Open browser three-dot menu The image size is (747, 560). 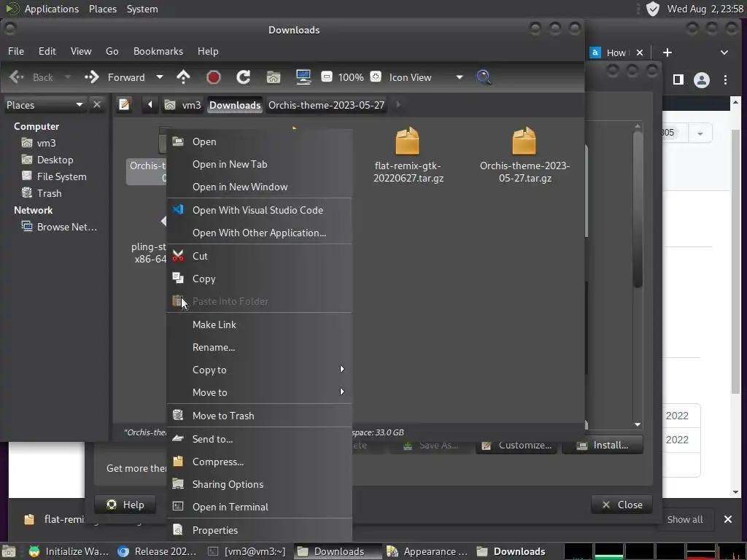[726, 80]
